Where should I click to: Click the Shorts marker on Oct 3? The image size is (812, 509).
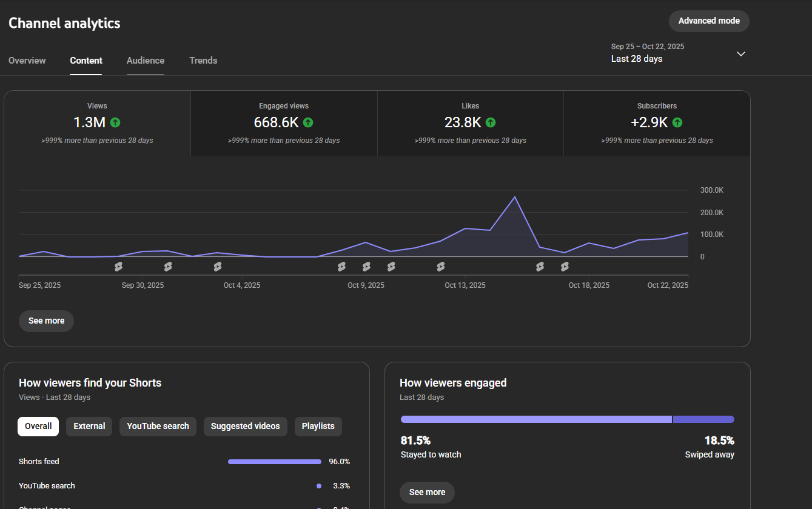[218, 267]
